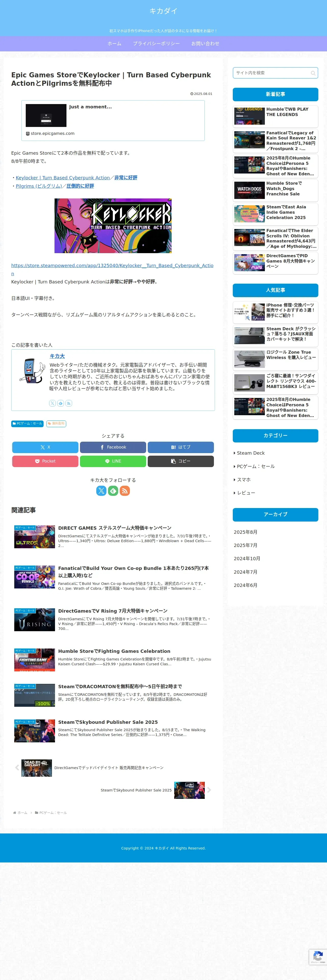Open the 2025年7月 archive
Screen dimensions: 327x980
pos(246,545)
